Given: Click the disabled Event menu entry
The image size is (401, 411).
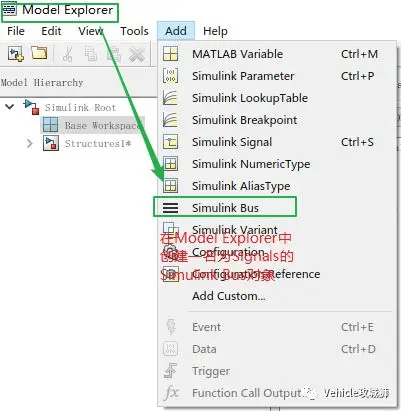Looking at the screenshot, I should click(x=277, y=327).
